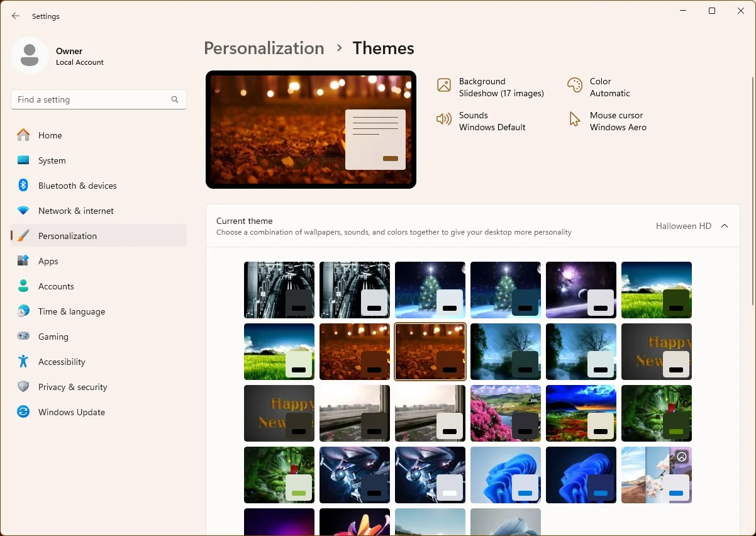Open Background slideshow settings
This screenshot has height=536, width=756.
tap(491, 87)
